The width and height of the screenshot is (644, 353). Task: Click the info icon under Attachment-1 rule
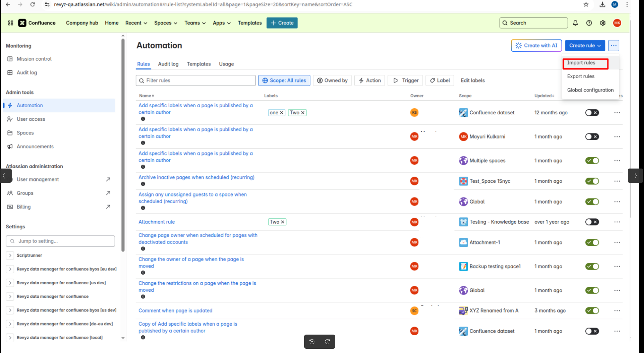[143, 249]
